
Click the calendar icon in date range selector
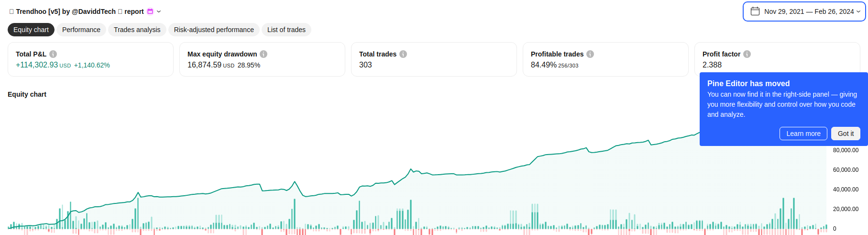(755, 11)
